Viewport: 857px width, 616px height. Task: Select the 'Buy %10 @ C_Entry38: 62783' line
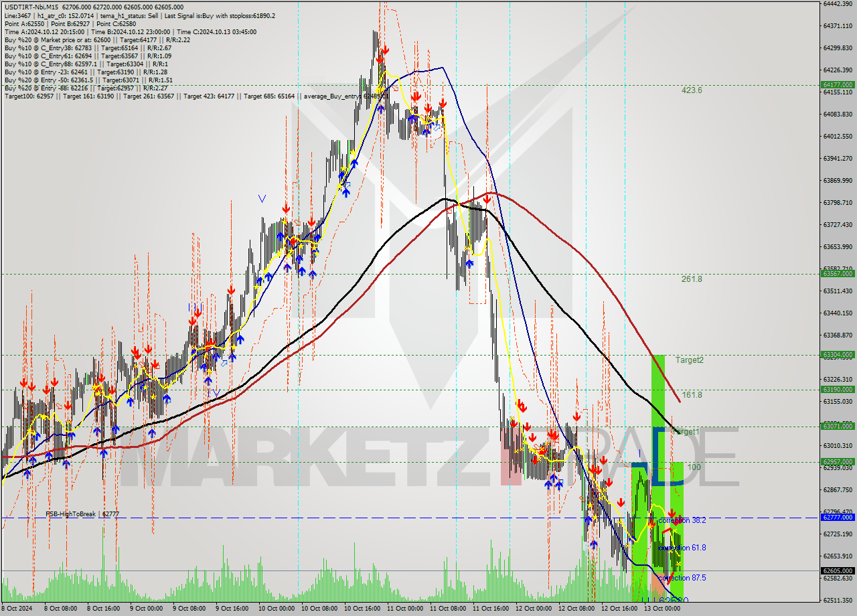pos(88,48)
